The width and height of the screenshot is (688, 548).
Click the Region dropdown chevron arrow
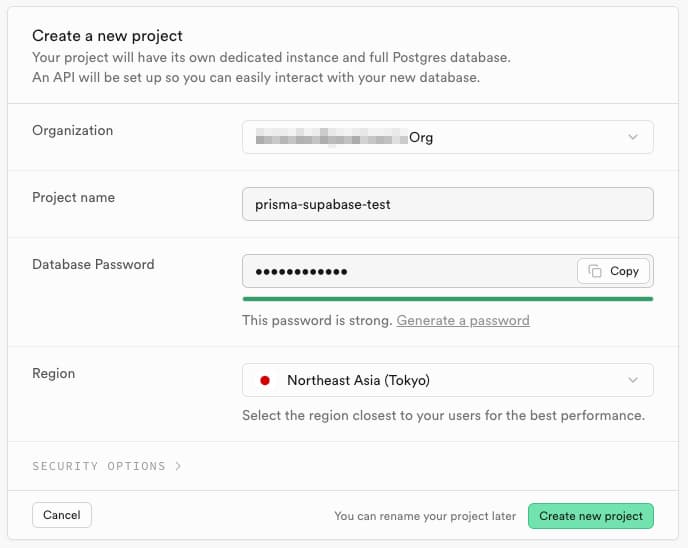[x=632, y=380]
